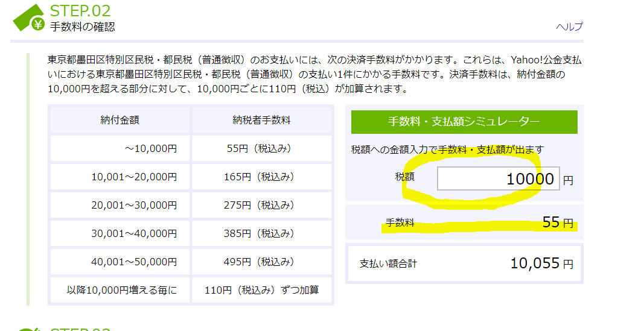The image size is (644, 331).
Task: Click the 40,001～50,000円 table cell
Action: pos(120,262)
